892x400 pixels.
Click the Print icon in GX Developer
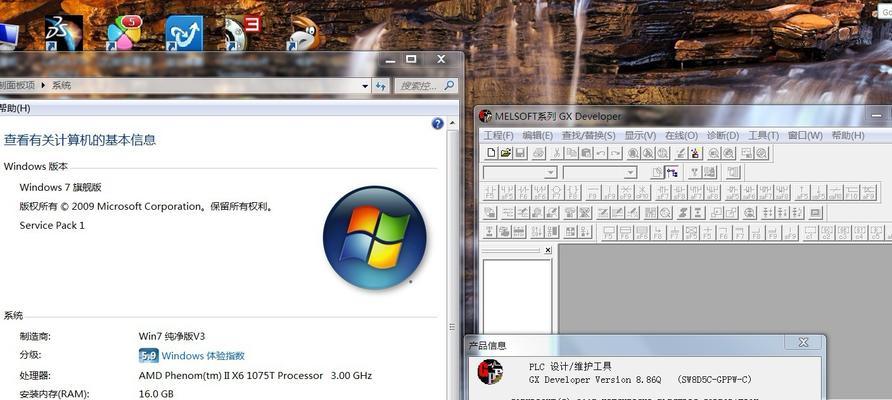[x=539, y=153]
